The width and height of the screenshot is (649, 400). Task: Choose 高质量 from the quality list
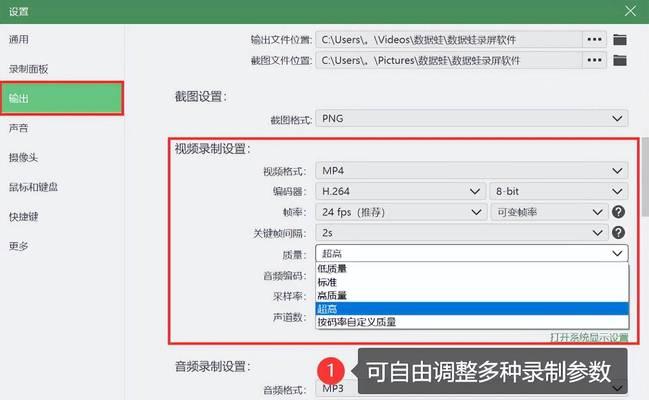472,296
